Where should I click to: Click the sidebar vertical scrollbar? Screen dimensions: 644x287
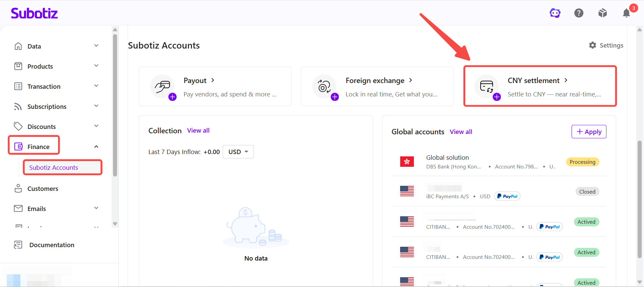(115, 105)
